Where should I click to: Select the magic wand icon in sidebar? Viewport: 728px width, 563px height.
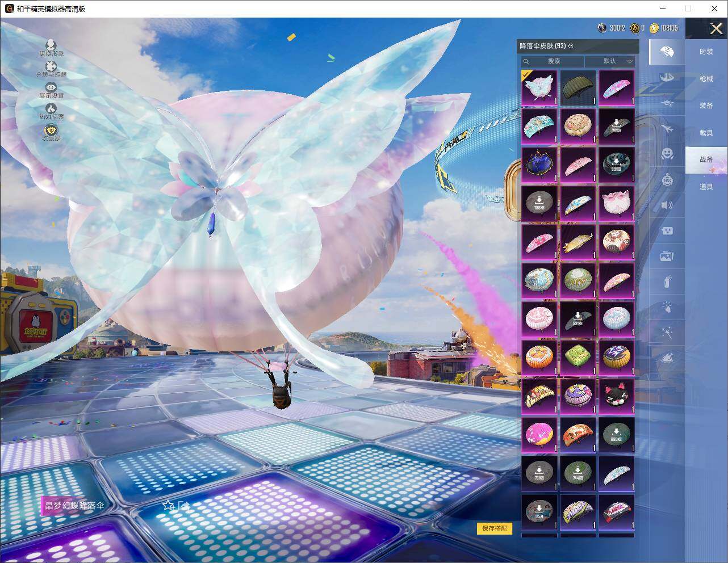click(667, 333)
